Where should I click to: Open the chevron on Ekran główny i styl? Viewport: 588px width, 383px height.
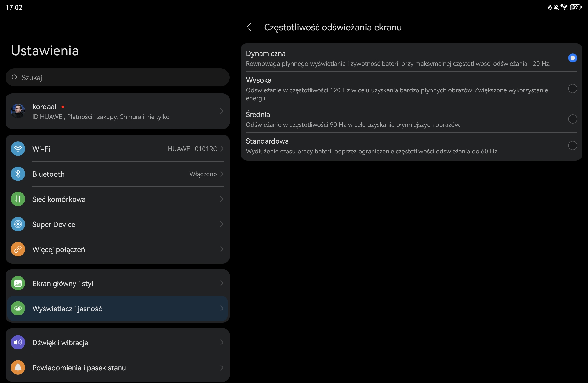[222, 283]
